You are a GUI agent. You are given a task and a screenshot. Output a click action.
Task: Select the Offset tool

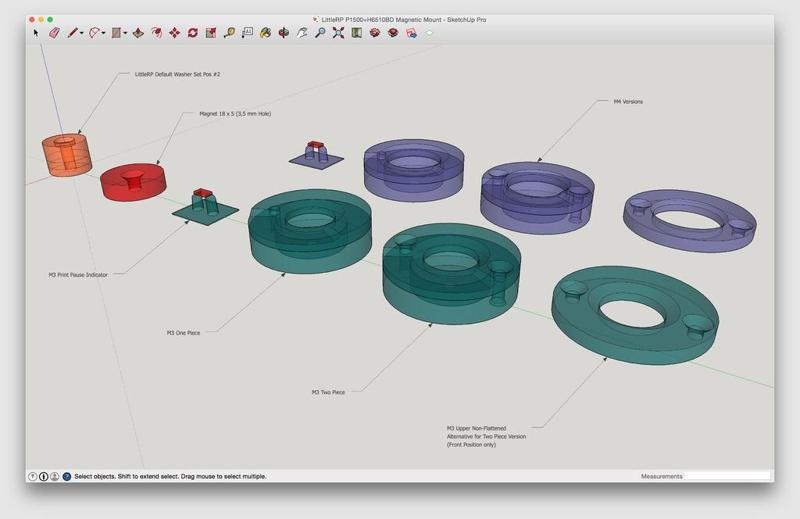click(157, 33)
